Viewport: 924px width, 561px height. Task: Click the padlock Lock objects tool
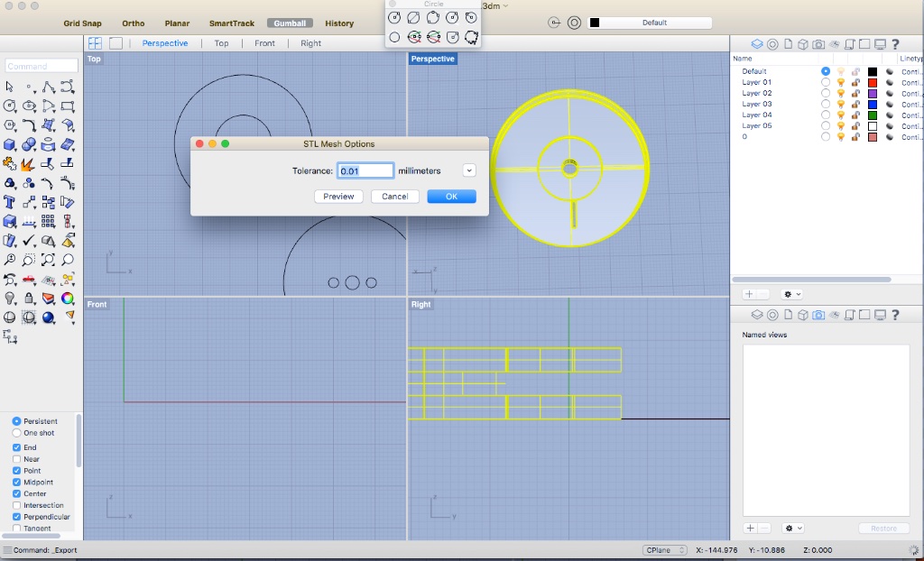click(x=29, y=299)
